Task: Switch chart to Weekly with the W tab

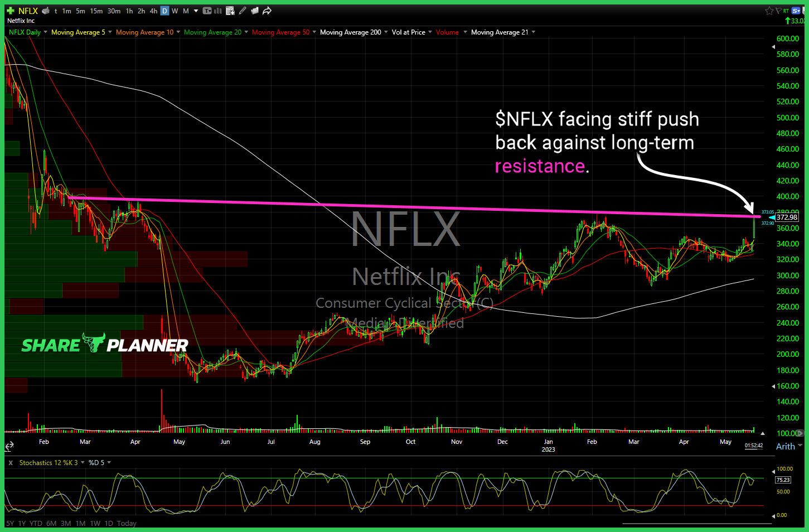Action: tap(175, 11)
